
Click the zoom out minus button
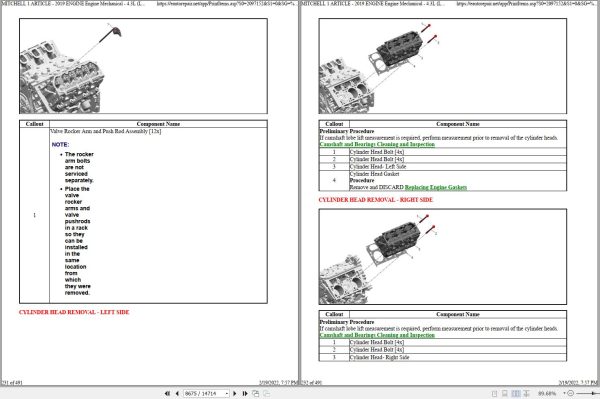pyautogui.click(x=571, y=393)
